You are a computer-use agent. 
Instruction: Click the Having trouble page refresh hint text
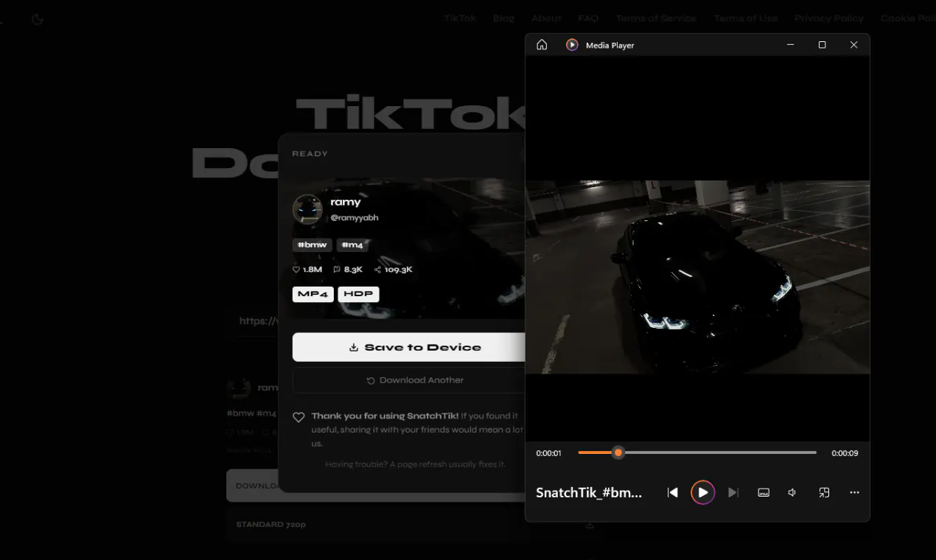(415, 464)
